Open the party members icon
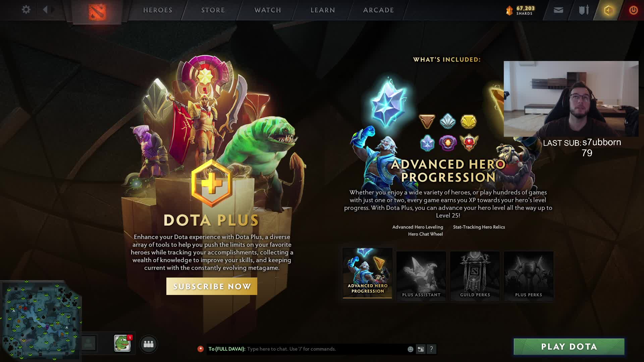This screenshot has width=644, height=362. coord(148,344)
